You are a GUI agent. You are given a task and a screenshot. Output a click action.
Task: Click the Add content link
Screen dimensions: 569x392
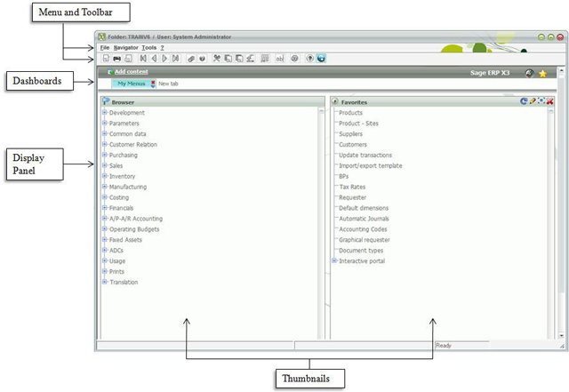132,71
